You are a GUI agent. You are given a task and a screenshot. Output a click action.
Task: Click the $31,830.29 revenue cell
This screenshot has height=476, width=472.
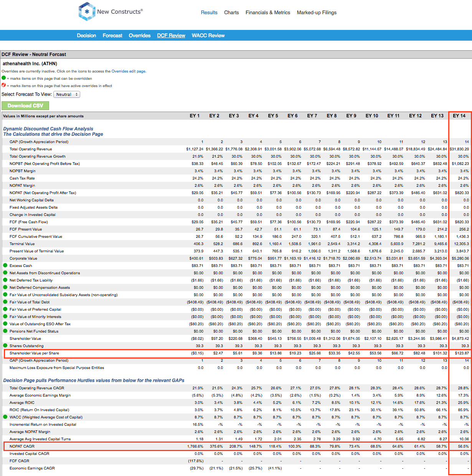[x=459, y=149]
